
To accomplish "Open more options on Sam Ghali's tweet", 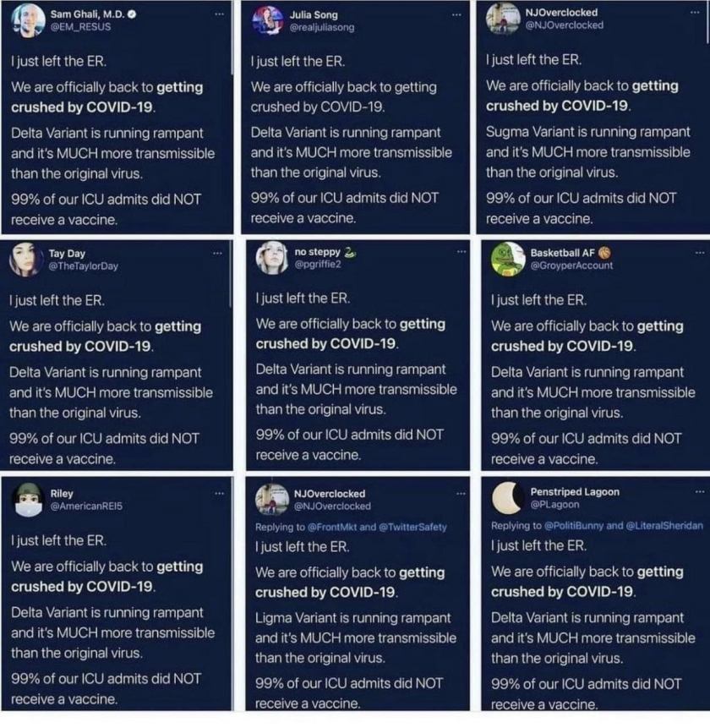I will coord(220,14).
